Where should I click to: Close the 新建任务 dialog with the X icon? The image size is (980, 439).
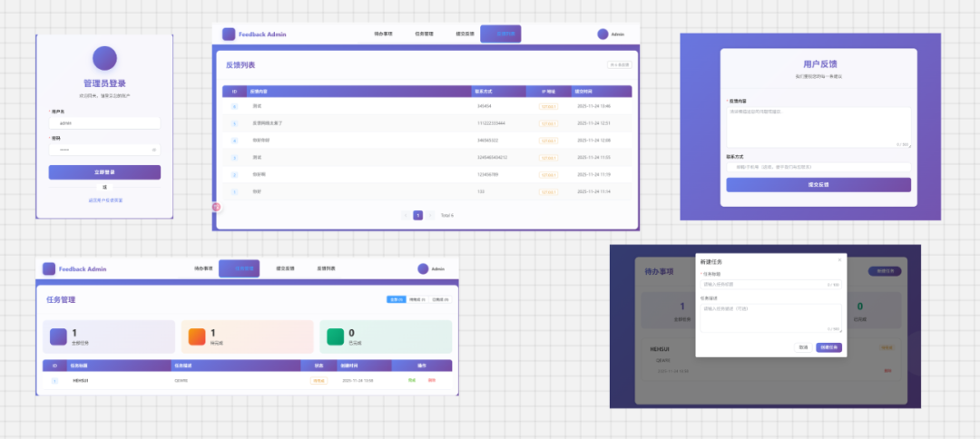pyautogui.click(x=839, y=259)
